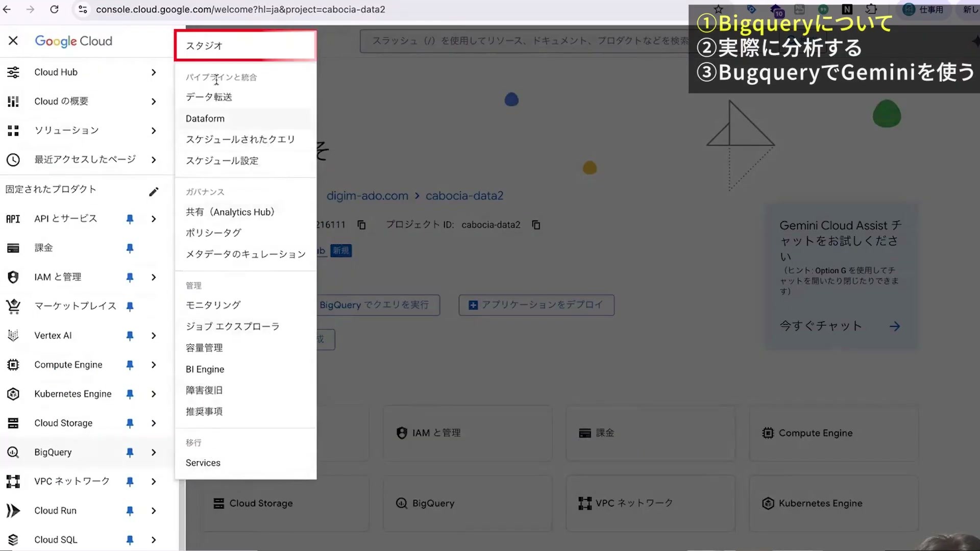Unpin Kubernetes Engine from pinned products

pyautogui.click(x=130, y=394)
